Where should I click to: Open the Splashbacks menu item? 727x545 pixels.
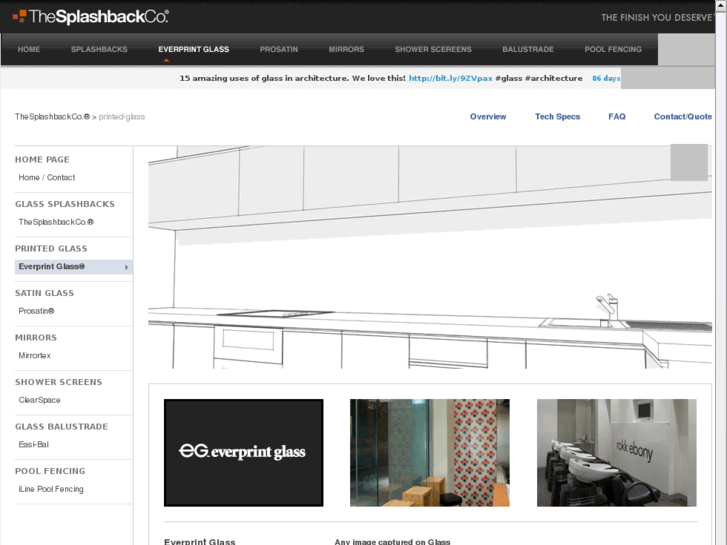tap(99, 49)
